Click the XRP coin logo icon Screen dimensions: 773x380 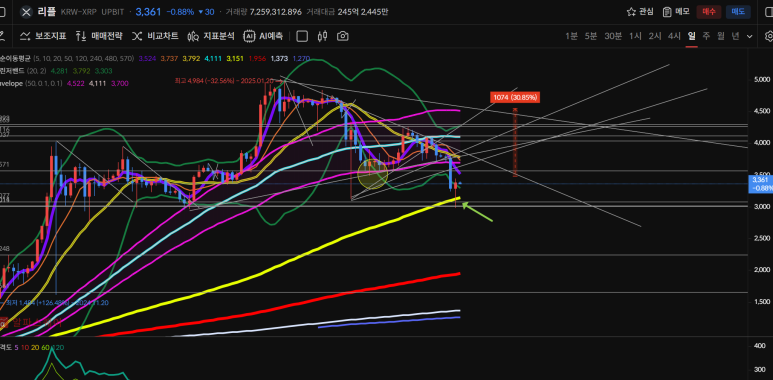(x=26, y=12)
